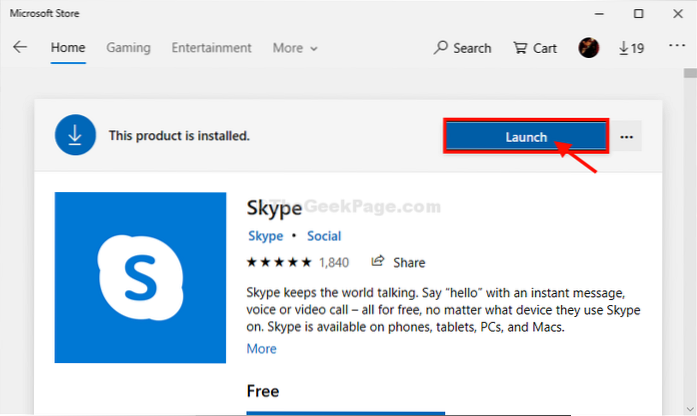Click the Skype app logo tile
The width and height of the screenshot is (697, 416).
140,278
